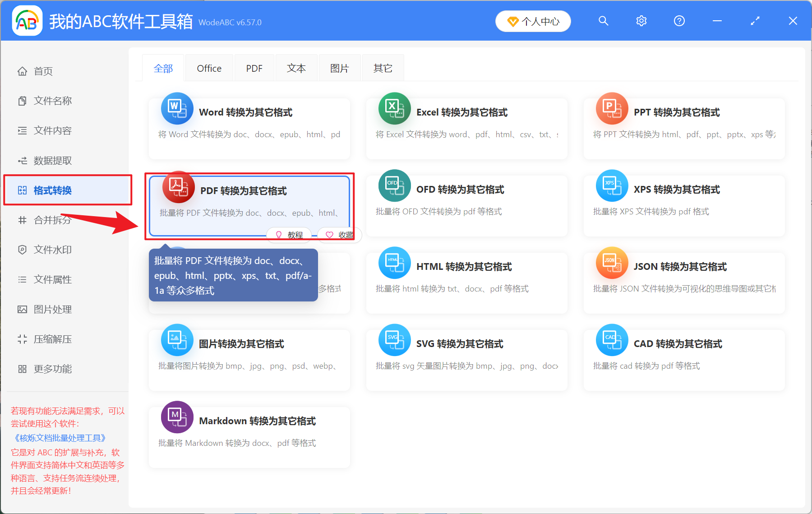Open the Word 转换为其它格式 tool icon
Screen dimensions: 812x514
click(x=177, y=109)
